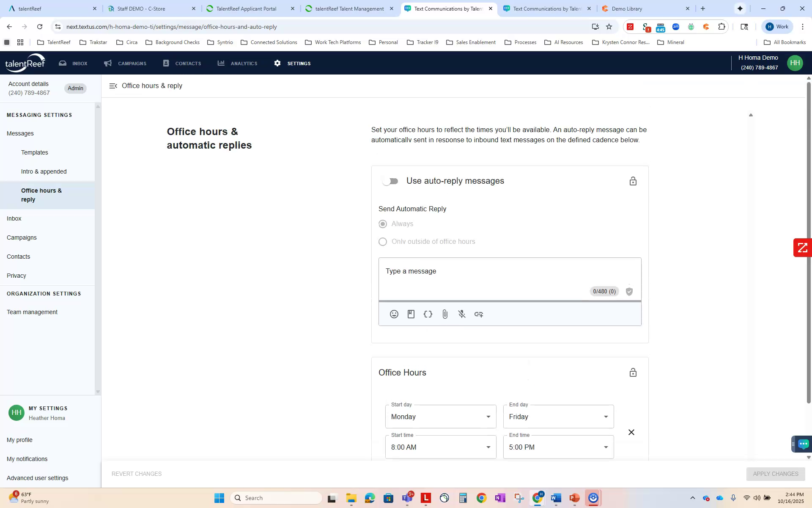Select the Always radio option
Screen dimensions: 812x508
pyautogui.click(x=383, y=224)
